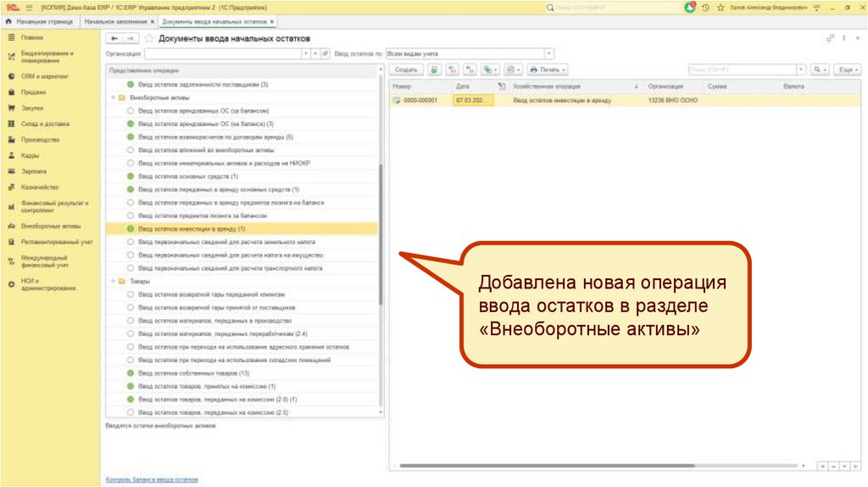
Task: Click the copy link icon for the form
Action: [x=830, y=38]
